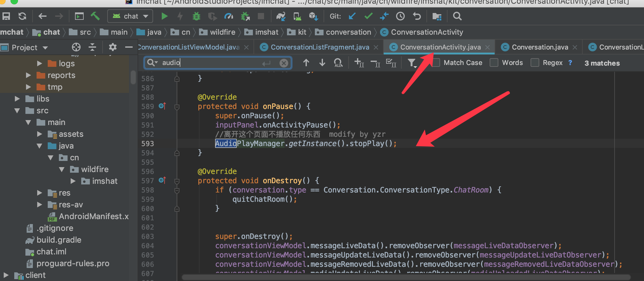Screen dimensions: 644x281
Task: Enable the Words search option
Action: [x=494, y=63]
